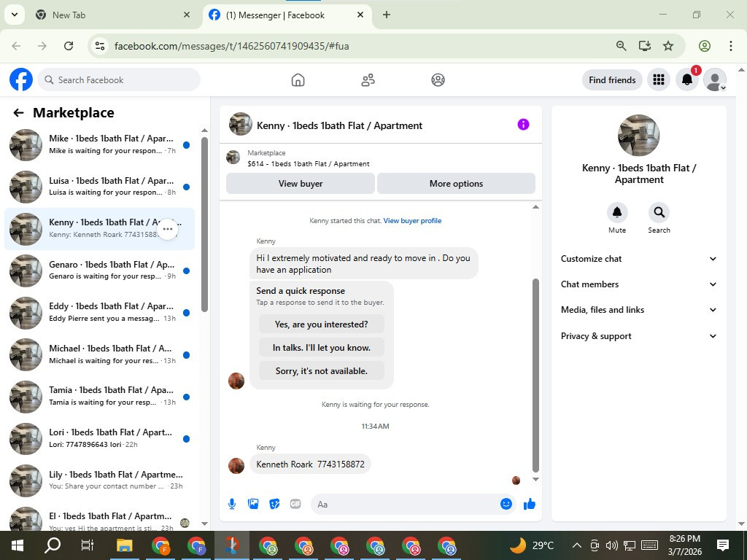This screenshot has height=560, width=747.
Task: Send quick reply "In talks. I'll let you know."
Action: coord(322,348)
